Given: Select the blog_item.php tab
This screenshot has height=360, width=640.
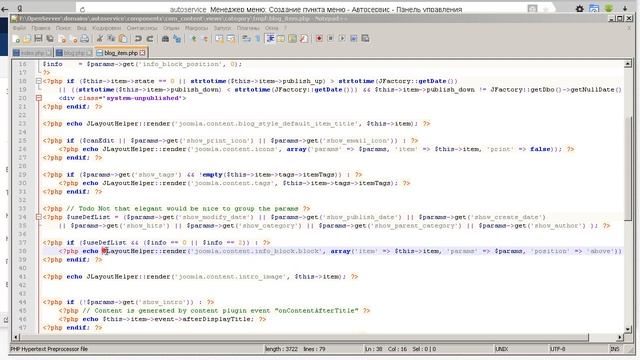Looking at the screenshot, I should (121, 53).
